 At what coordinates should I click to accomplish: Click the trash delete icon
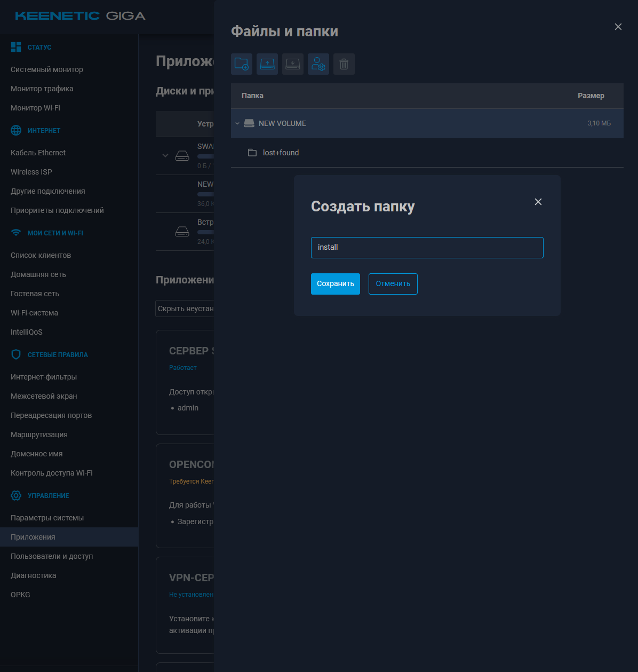point(344,64)
